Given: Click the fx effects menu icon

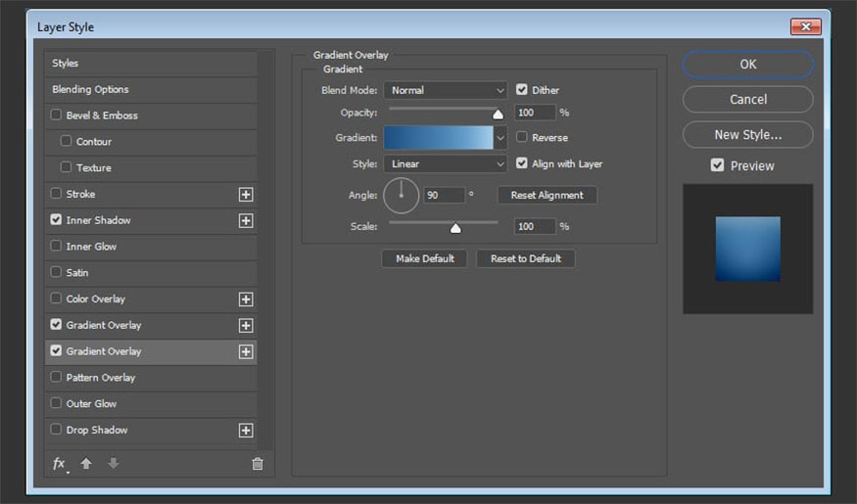Looking at the screenshot, I should tap(60, 464).
